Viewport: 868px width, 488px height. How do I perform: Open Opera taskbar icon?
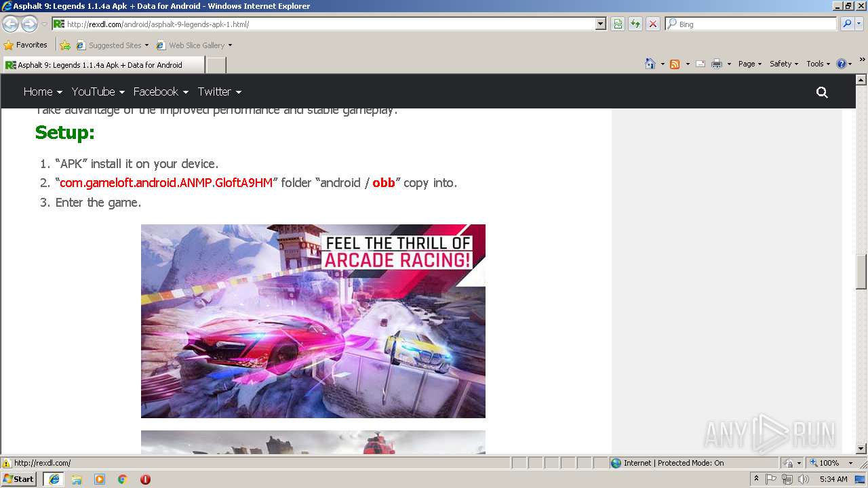click(145, 479)
